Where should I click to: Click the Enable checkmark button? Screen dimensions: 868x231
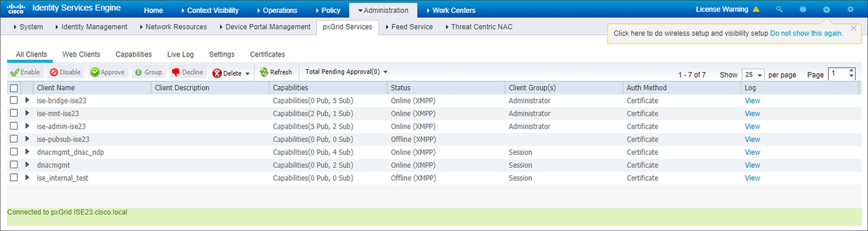[x=25, y=72]
